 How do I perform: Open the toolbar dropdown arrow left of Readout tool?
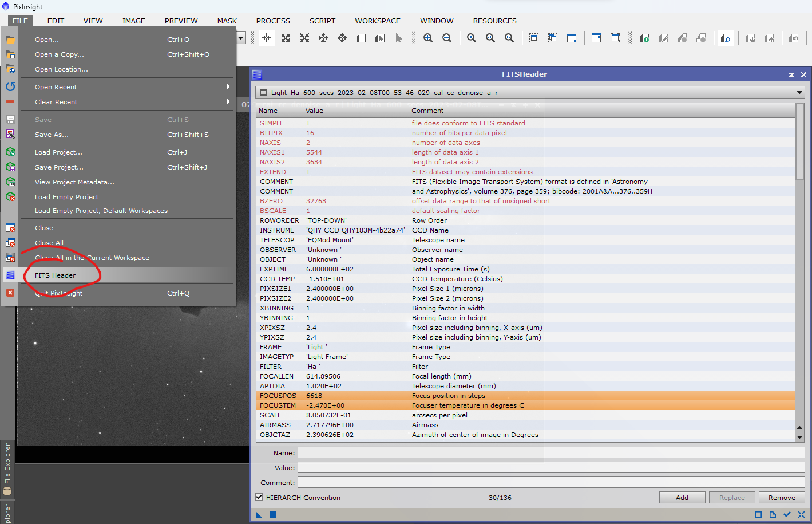241,38
